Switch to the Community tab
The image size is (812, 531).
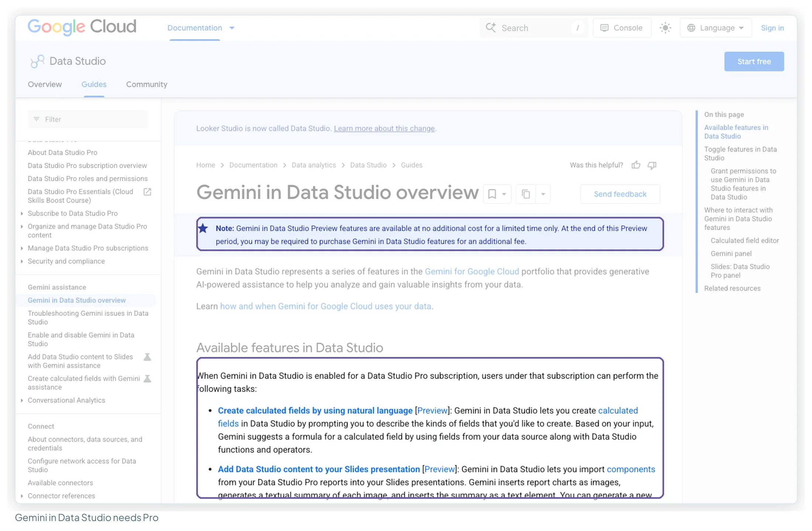pyautogui.click(x=147, y=85)
